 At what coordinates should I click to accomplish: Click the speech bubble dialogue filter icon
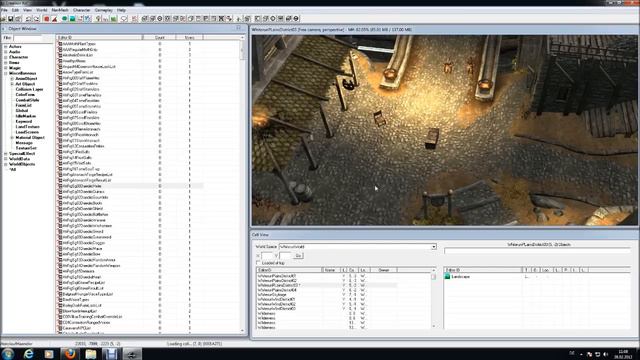(x=124, y=19)
